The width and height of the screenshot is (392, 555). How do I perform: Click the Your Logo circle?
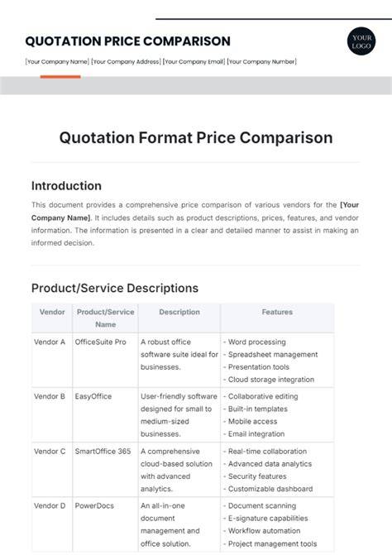pos(361,41)
